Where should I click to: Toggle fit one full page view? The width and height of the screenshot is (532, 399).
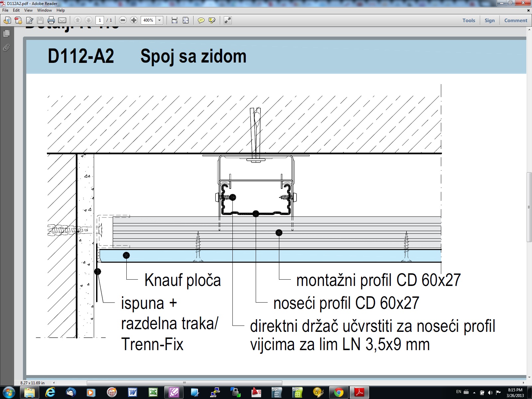click(186, 21)
